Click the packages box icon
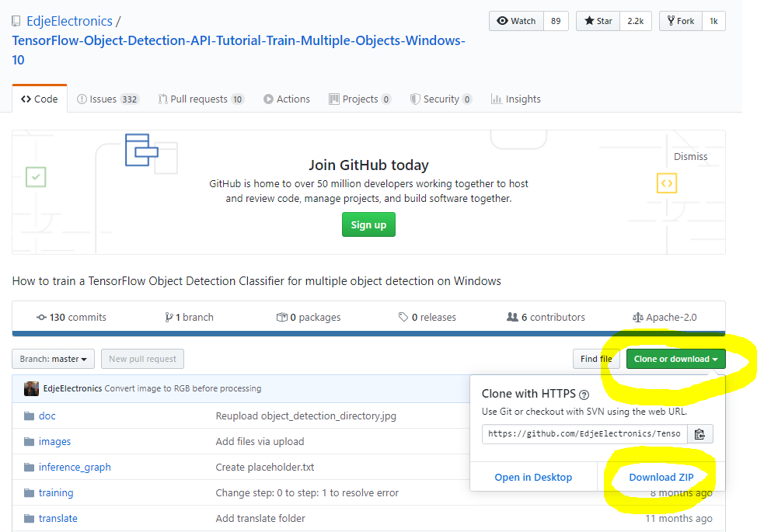 pyautogui.click(x=282, y=317)
